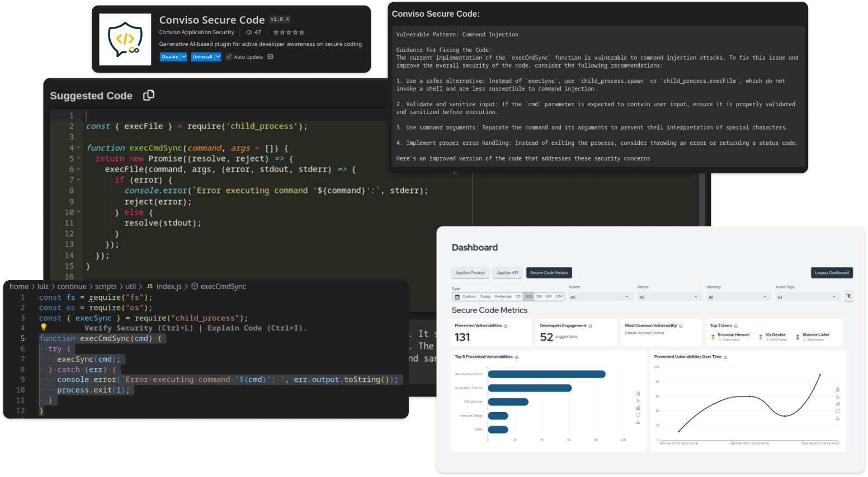Click the execCmdSync symbol cube icon
This screenshot has width=868, height=477.
pos(195,286)
